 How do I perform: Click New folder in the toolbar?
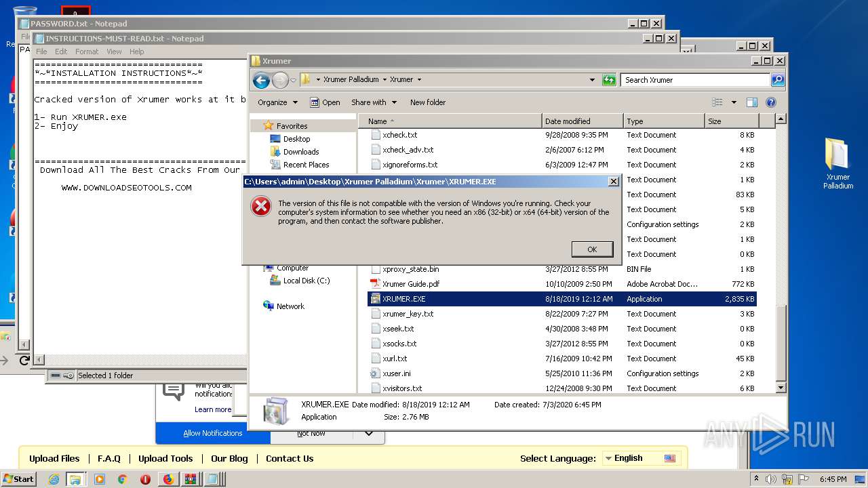(428, 102)
